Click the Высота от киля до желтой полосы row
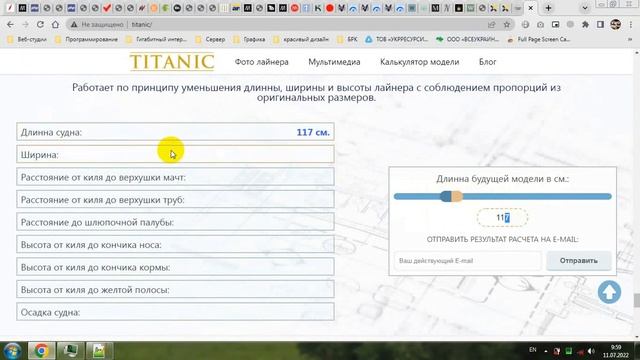The height and width of the screenshot is (360, 640). tap(176, 289)
